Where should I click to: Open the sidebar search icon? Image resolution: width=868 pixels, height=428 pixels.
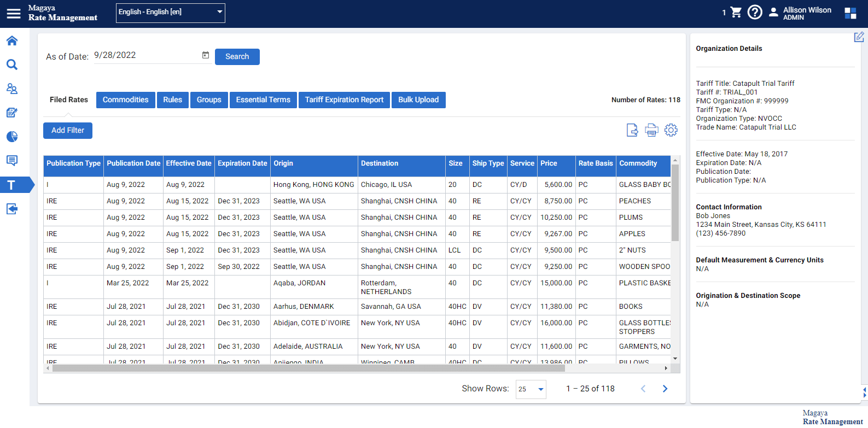(12, 65)
